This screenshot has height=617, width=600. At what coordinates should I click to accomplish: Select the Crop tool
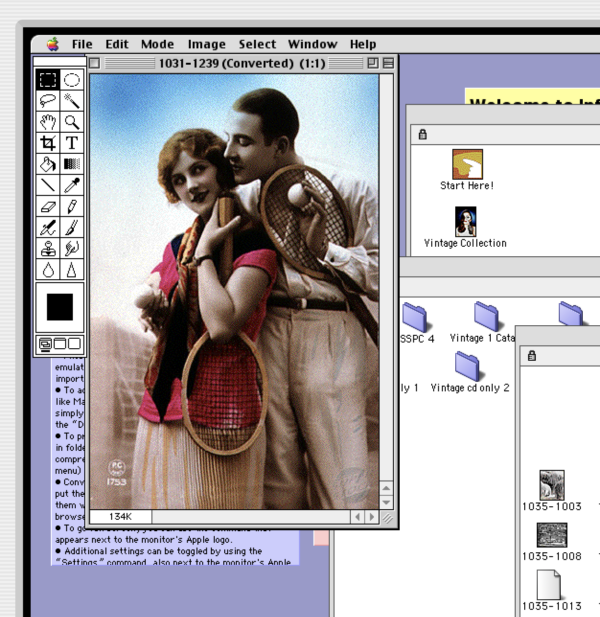tap(48, 143)
